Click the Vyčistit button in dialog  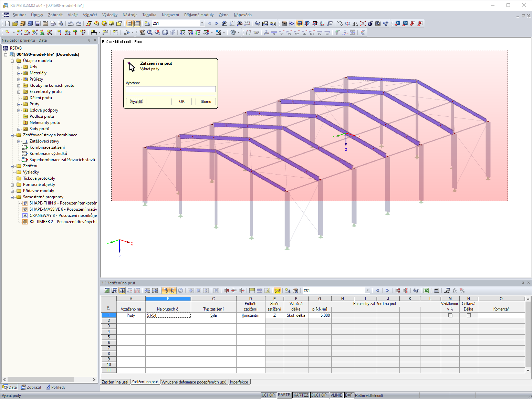[x=136, y=102]
